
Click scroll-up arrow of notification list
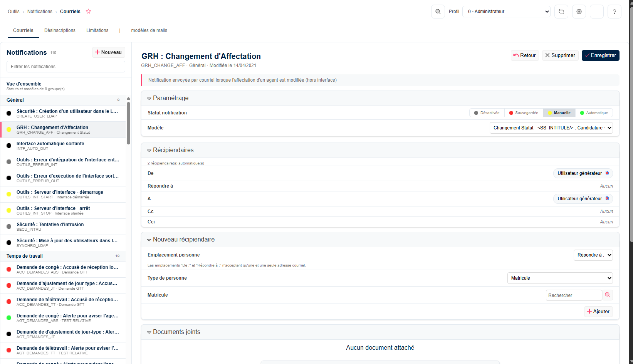128,99
